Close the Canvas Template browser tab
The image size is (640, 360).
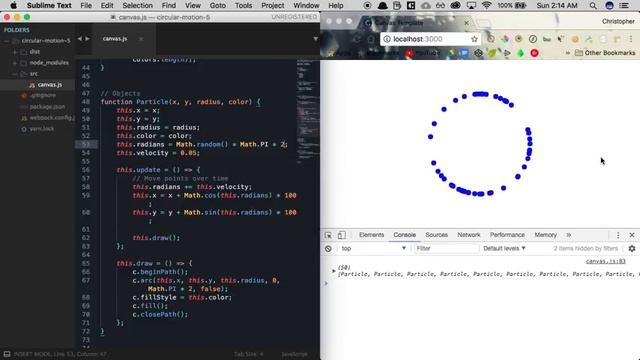[466, 23]
